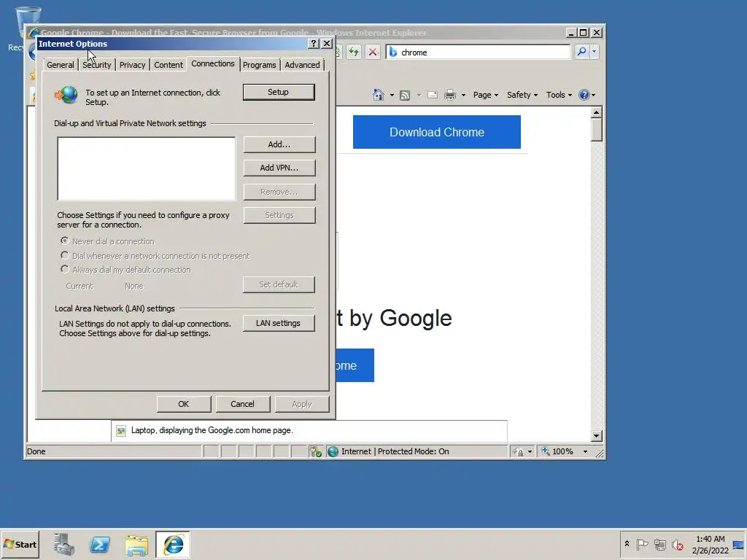
Task: Click the Print icon in IE toolbar
Action: click(x=449, y=95)
